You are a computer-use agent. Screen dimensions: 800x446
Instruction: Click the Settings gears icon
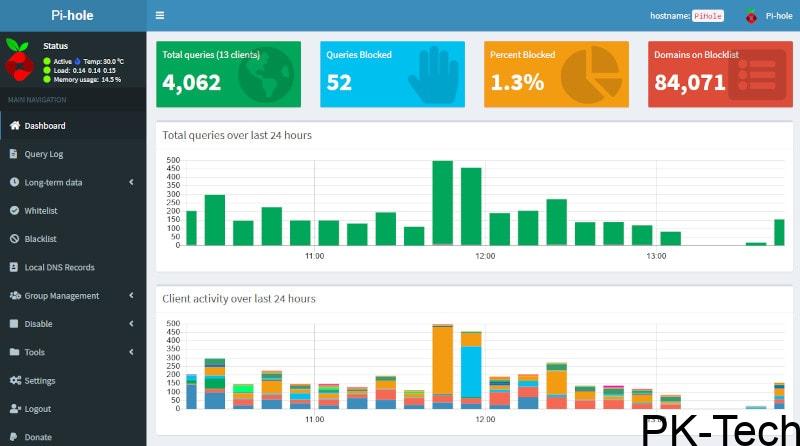(15, 381)
